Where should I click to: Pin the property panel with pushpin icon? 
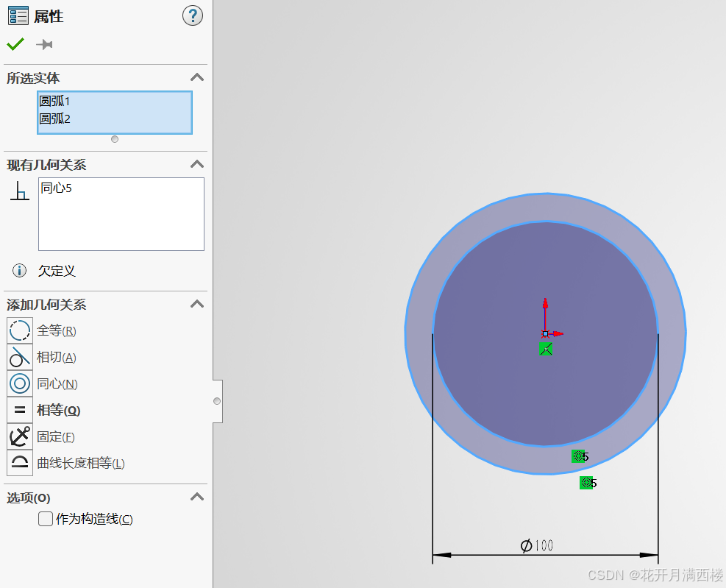(x=44, y=44)
